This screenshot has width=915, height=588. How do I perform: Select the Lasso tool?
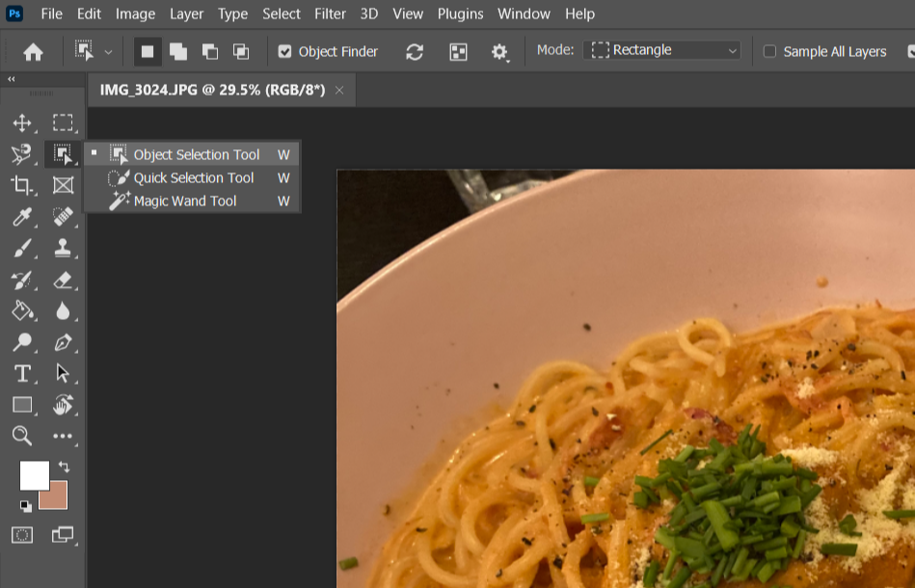22,154
